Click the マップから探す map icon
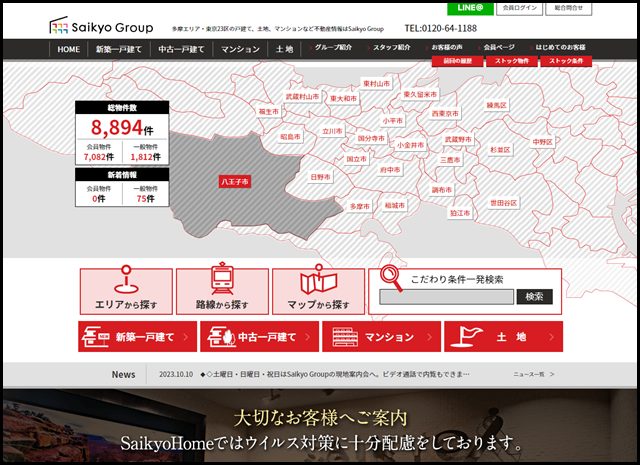The image size is (640, 465). point(318,279)
